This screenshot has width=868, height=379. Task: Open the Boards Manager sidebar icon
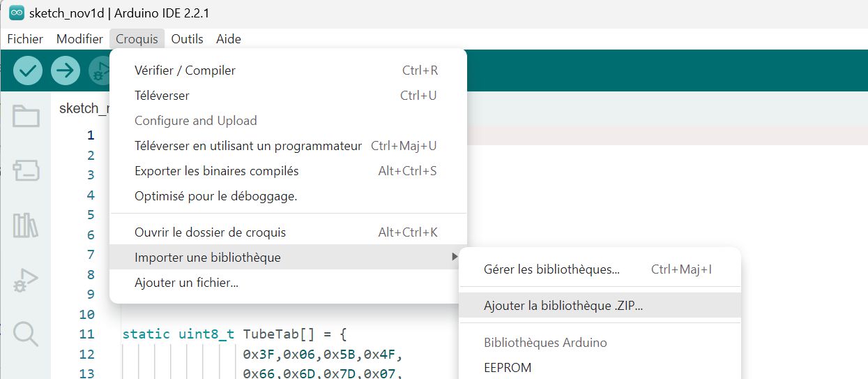[26, 170]
